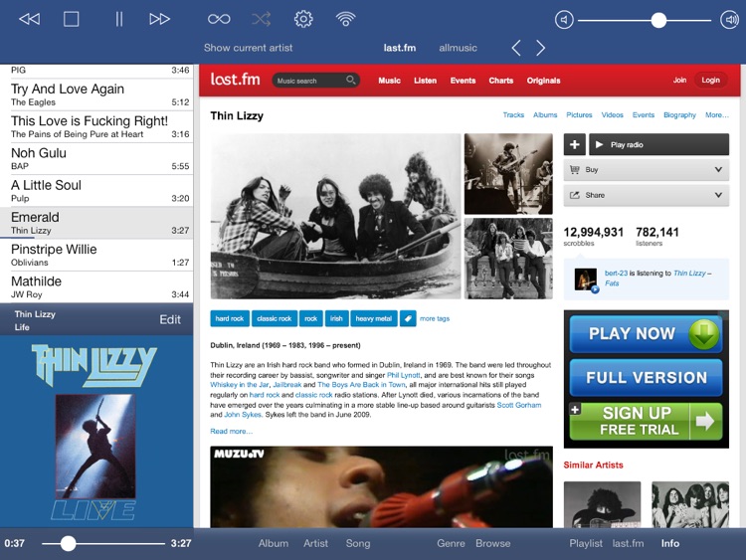Select the hard rock tag

tap(230, 318)
